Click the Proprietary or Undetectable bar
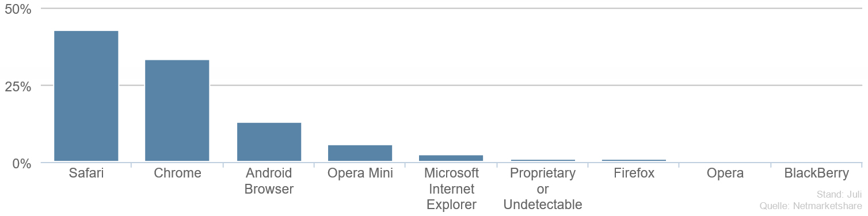This screenshot has width=868, height=216. (543, 160)
